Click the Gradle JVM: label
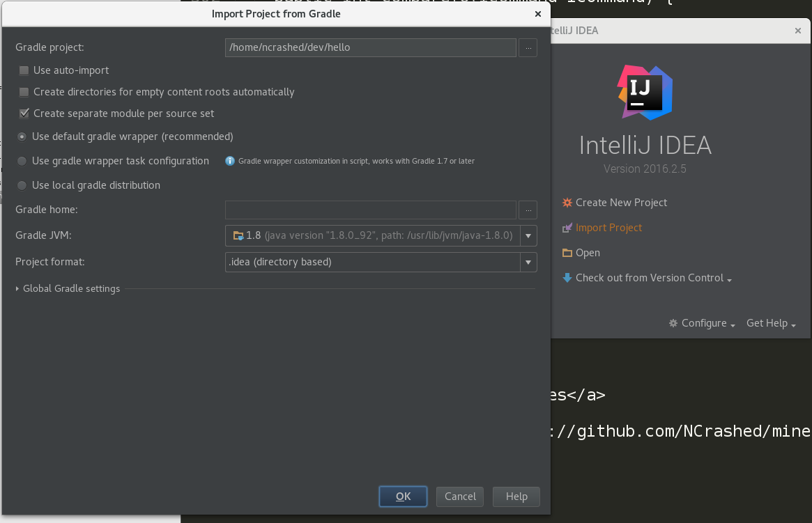 point(43,235)
